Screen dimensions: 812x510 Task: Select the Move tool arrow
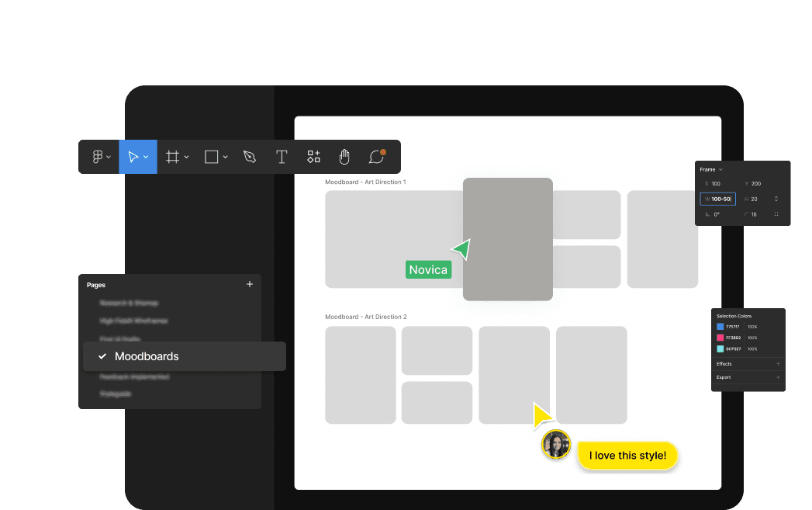(x=133, y=157)
